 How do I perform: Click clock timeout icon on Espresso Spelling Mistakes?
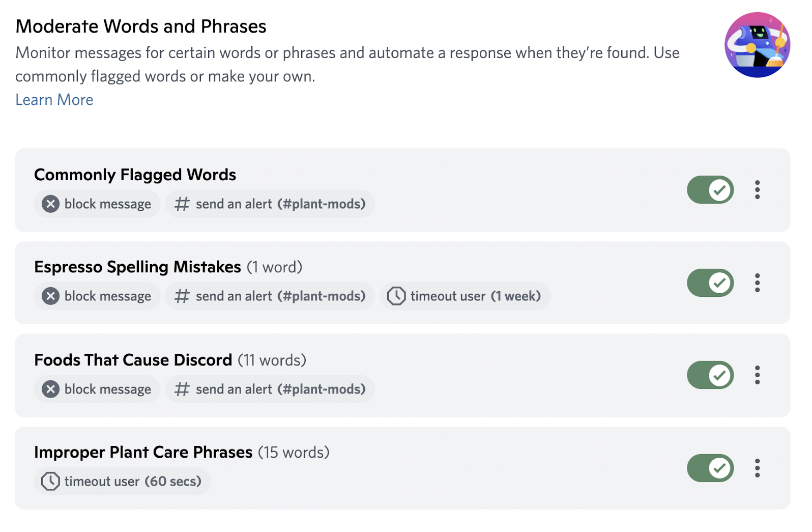pyautogui.click(x=396, y=296)
